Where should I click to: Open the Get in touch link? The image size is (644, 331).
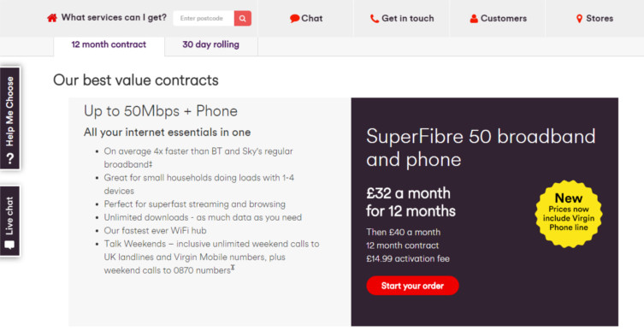[402, 19]
